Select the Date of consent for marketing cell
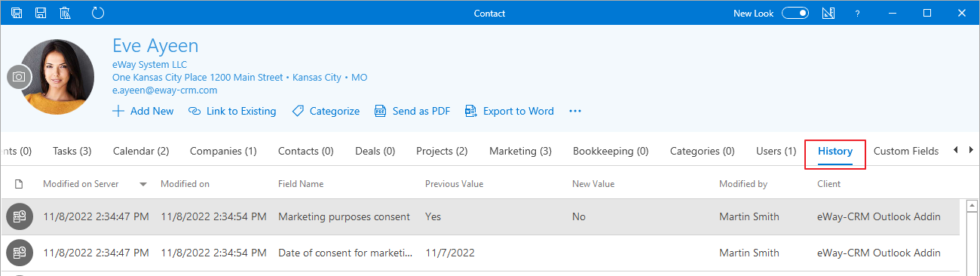Viewport: 980px width, 276px height. [x=345, y=253]
